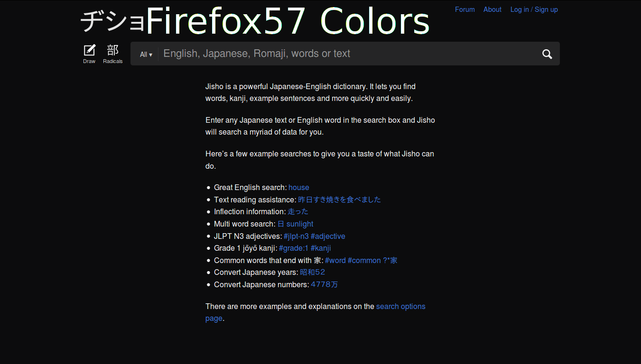Convert the Japanese year 昭和52
The image size is (641, 364).
pos(313,273)
